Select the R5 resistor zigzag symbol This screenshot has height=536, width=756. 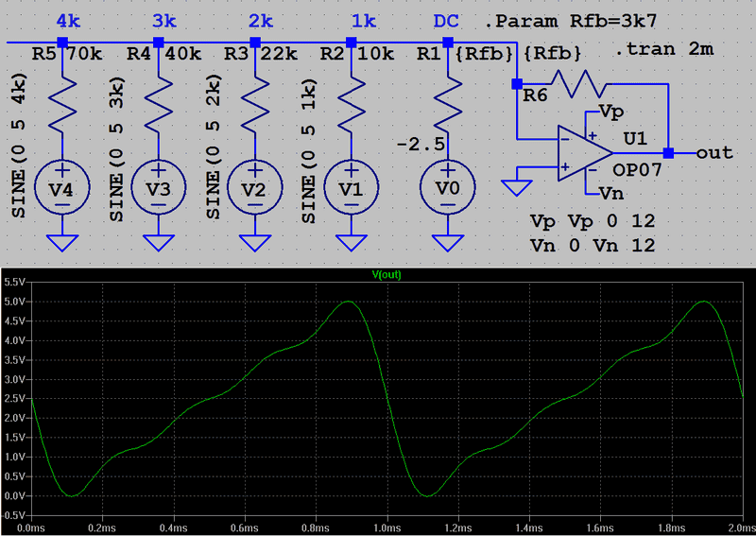62,105
